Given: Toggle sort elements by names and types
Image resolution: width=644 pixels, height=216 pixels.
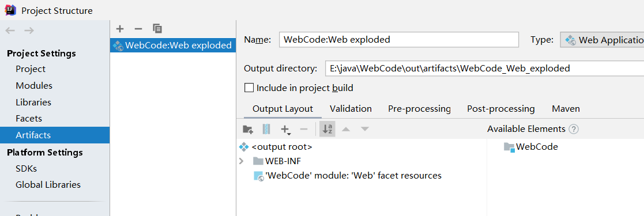Looking at the screenshot, I should 327,129.
